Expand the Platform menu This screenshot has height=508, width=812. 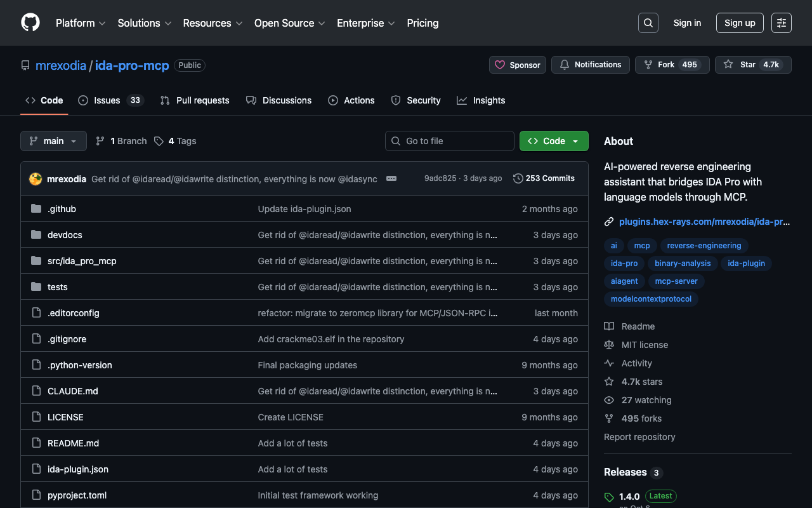[x=81, y=23]
